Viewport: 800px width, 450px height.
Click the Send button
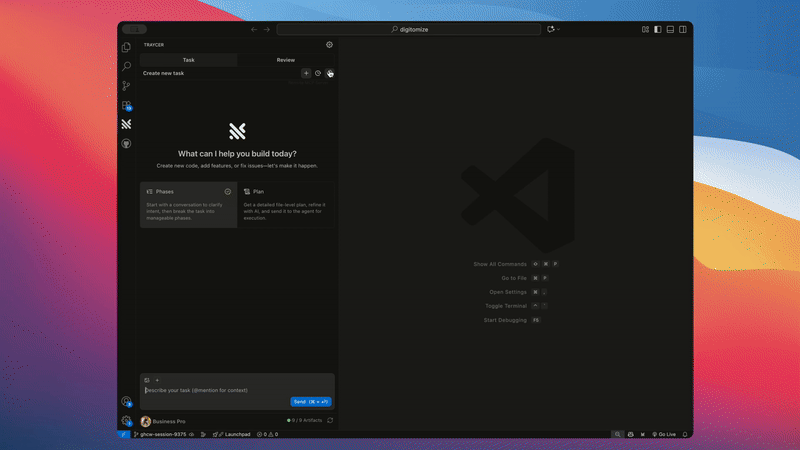(x=311, y=402)
